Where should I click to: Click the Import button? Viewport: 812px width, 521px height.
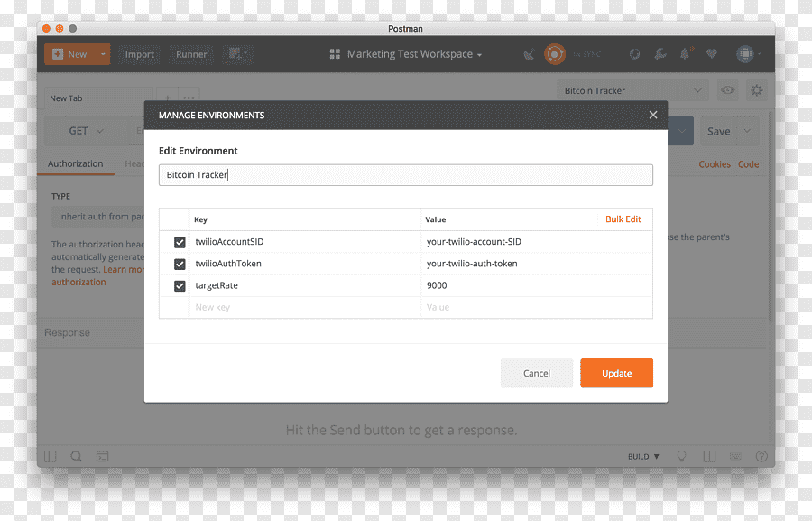(139, 54)
